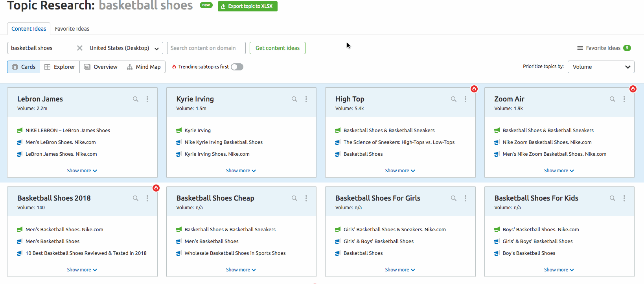The image size is (644, 284).
Task: Switch to Mind Map view
Action: (x=144, y=67)
